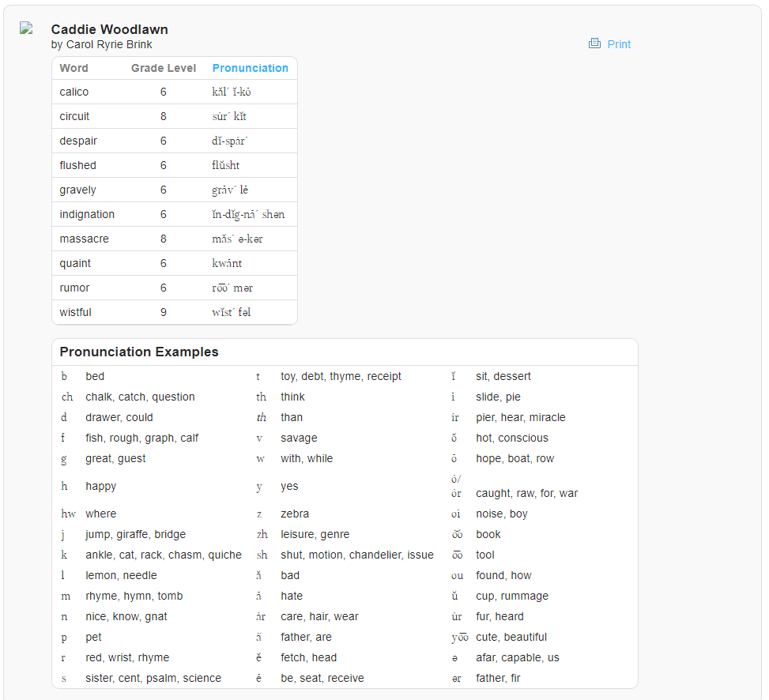Click the word flushed in the list
769x700 pixels.
77,165
